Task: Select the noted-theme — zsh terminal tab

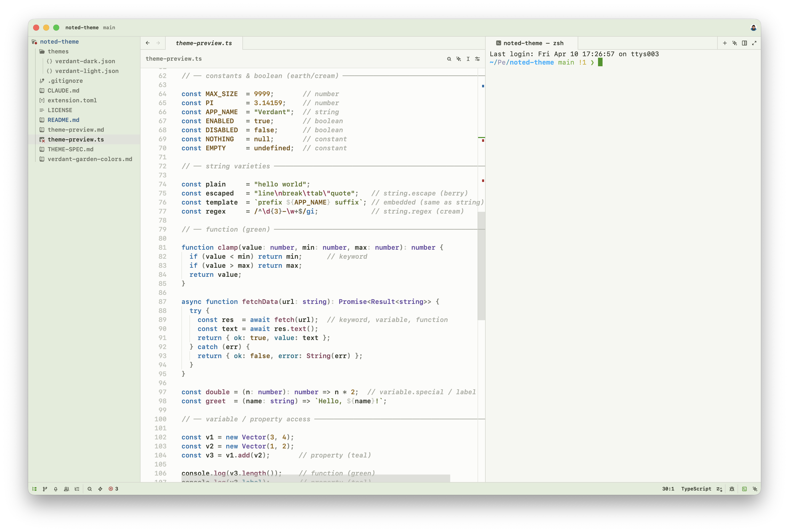Action: (532, 43)
